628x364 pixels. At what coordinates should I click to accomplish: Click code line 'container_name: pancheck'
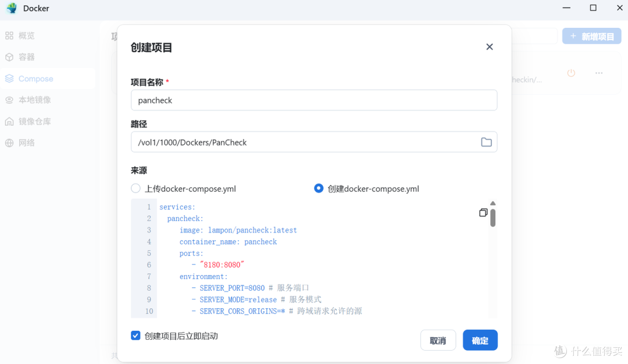click(x=228, y=242)
